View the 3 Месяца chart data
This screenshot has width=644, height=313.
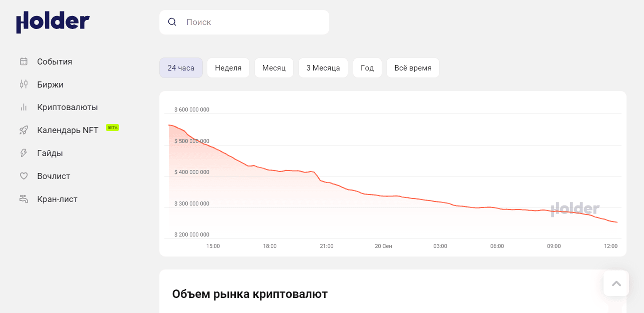pyautogui.click(x=323, y=67)
